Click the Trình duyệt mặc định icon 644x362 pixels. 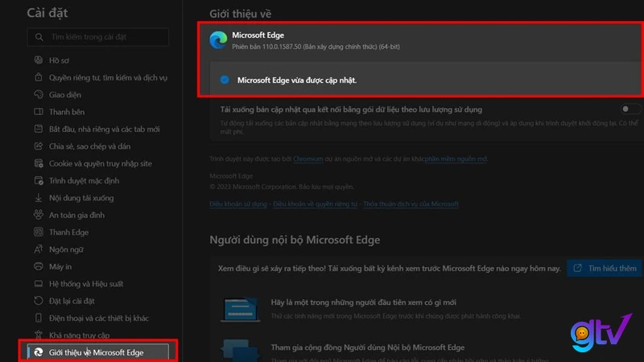pos(38,180)
